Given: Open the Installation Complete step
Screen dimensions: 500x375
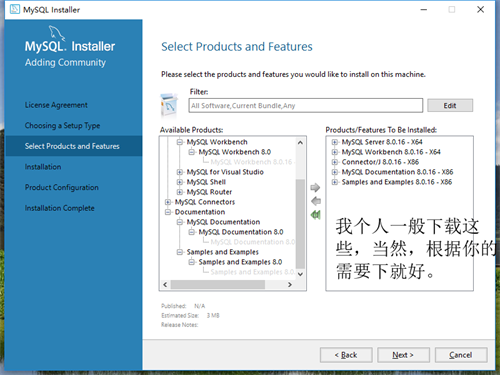Looking at the screenshot, I should click(60, 208).
